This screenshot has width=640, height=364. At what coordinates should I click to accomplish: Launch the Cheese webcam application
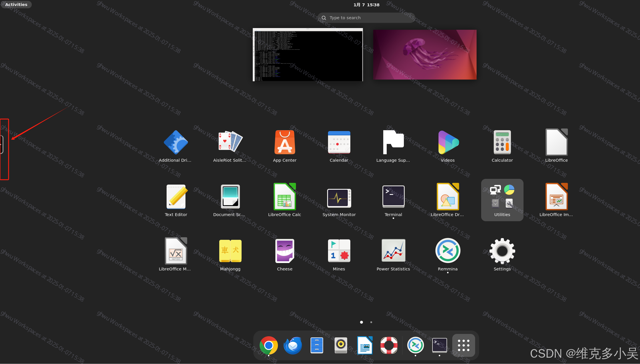285,251
